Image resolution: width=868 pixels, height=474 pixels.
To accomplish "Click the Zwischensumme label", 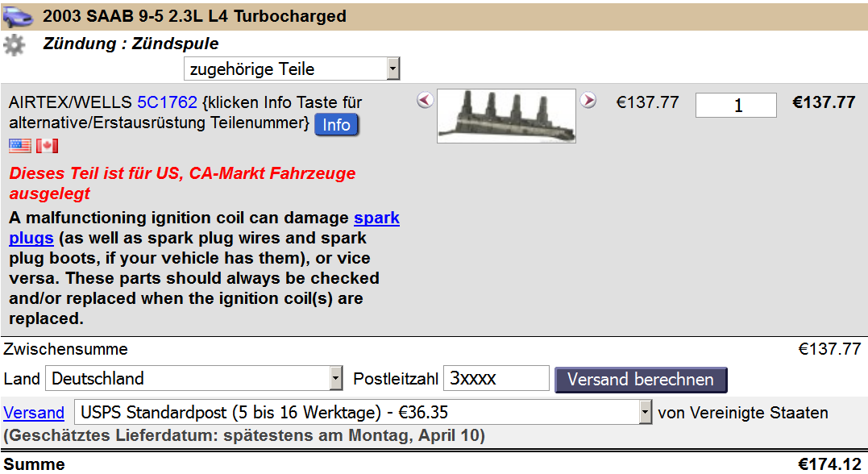I will [x=65, y=349].
